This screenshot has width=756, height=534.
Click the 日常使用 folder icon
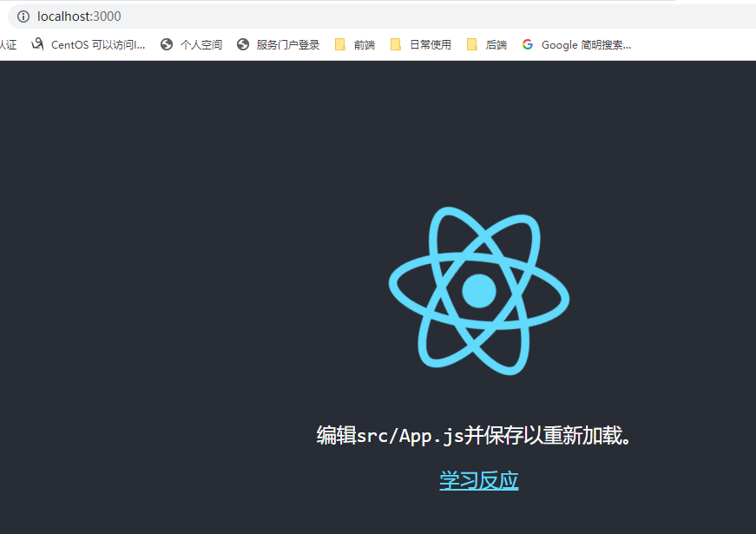pyautogui.click(x=395, y=44)
